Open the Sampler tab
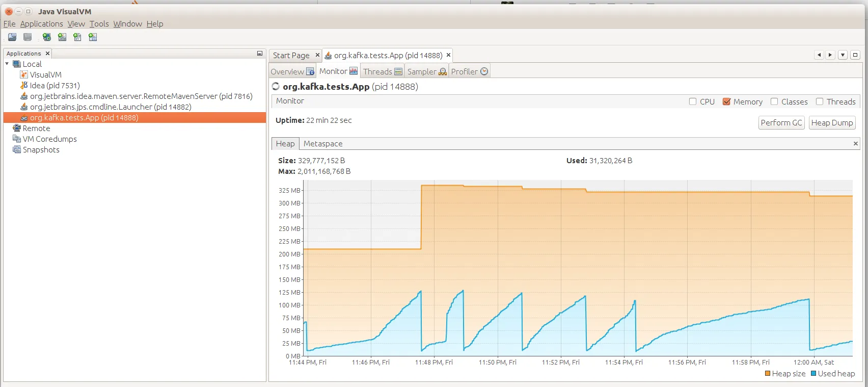 (427, 71)
